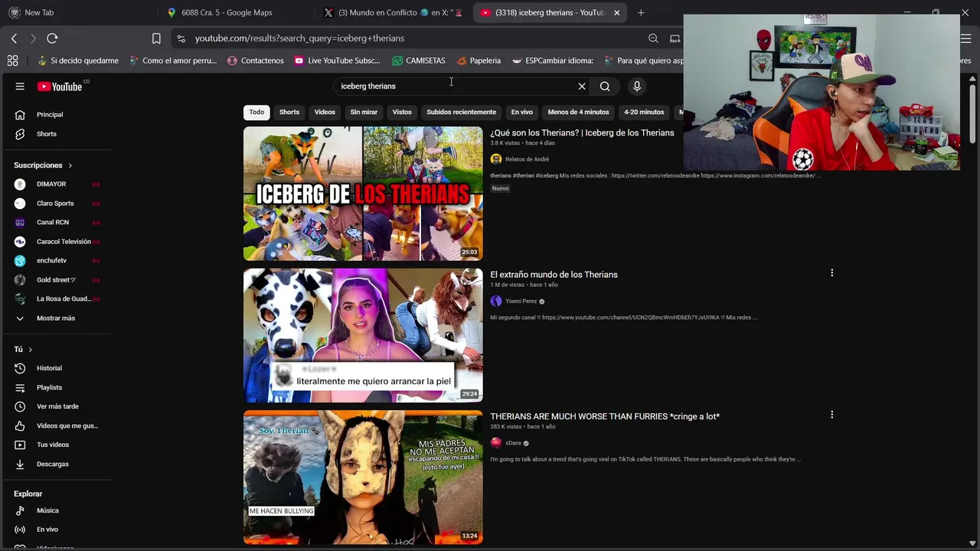The height and width of the screenshot is (551, 980).
Task: Expand the Suscripciones section chevron
Action: point(70,165)
